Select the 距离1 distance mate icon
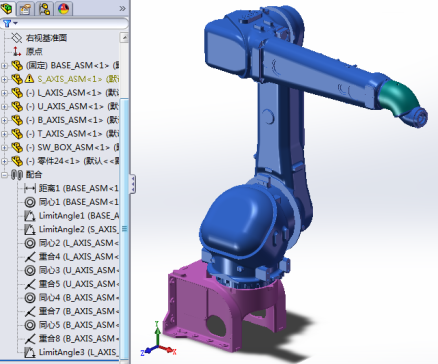The width and height of the screenshot is (438, 364). 30,188
